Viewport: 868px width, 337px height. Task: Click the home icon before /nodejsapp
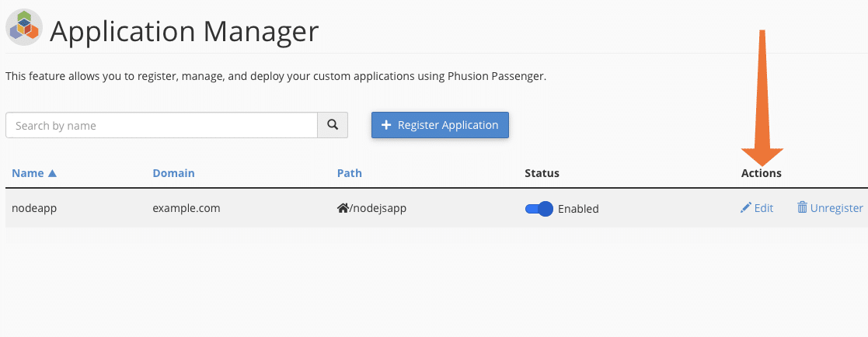(x=342, y=208)
